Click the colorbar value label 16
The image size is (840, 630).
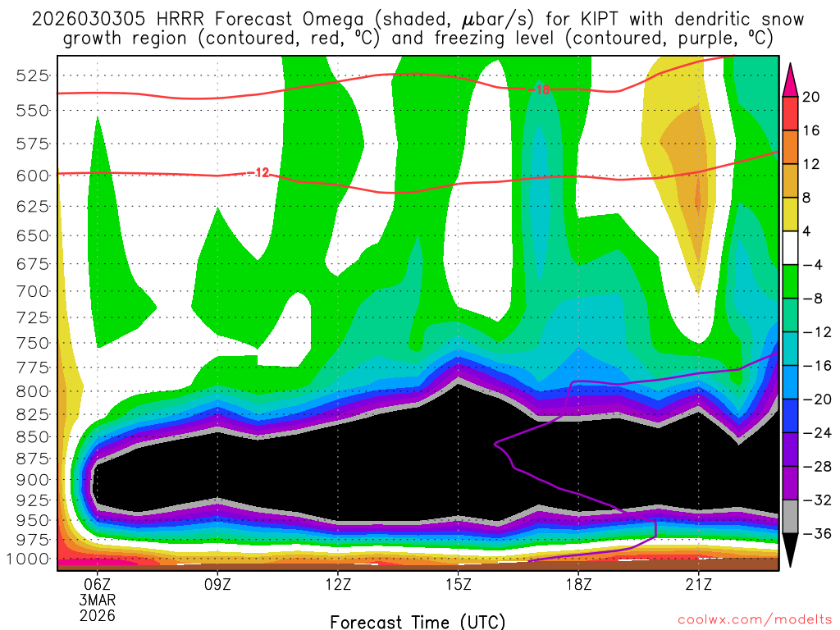pos(810,130)
